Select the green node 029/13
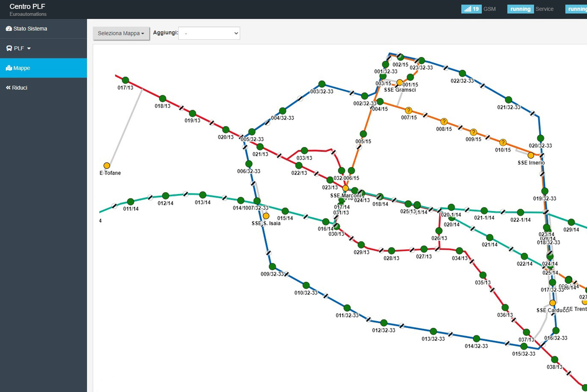 361,245
